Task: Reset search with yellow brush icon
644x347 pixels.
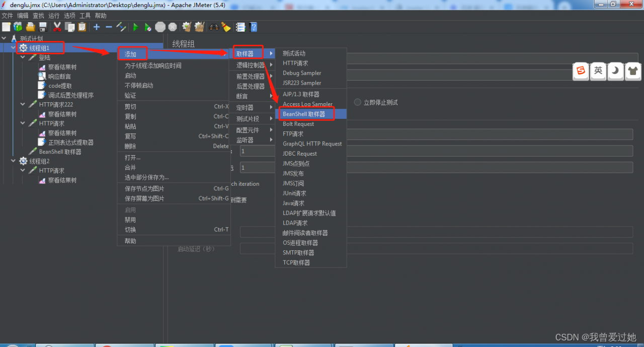Action: [226, 27]
